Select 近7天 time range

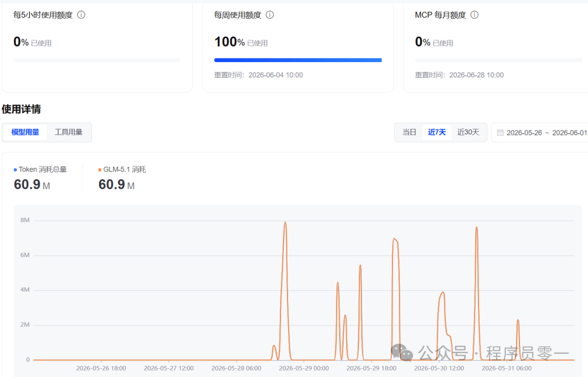pos(437,132)
